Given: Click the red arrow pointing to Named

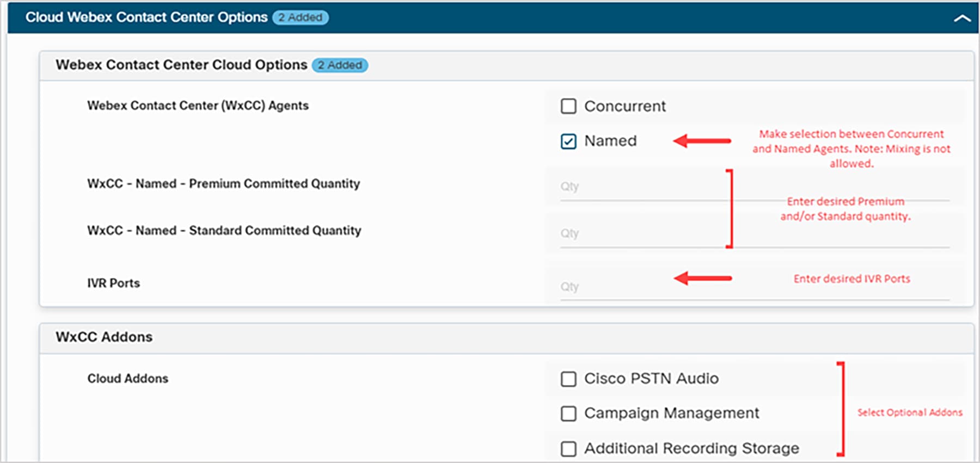Looking at the screenshot, I should [x=702, y=141].
